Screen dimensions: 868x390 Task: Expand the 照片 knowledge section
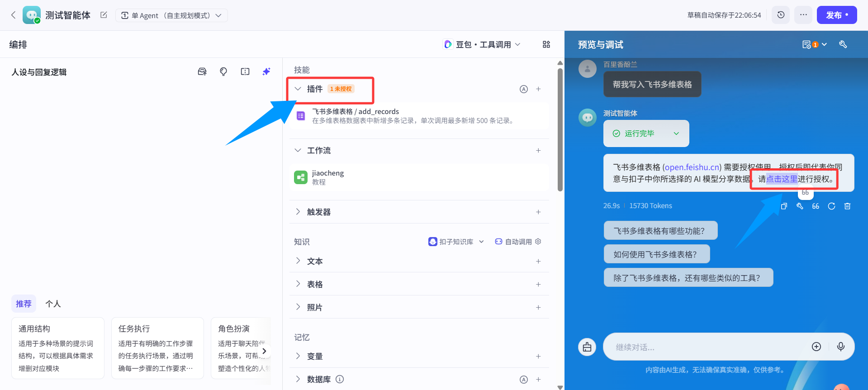point(298,307)
